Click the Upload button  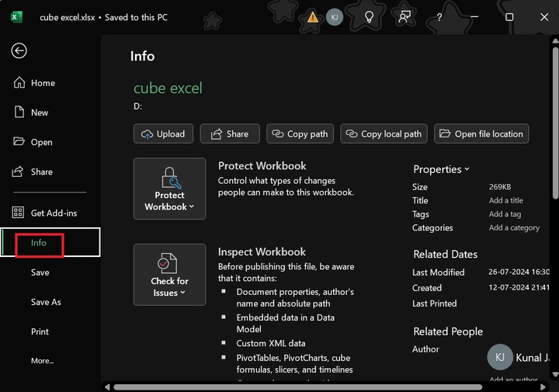(x=163, y=134)
